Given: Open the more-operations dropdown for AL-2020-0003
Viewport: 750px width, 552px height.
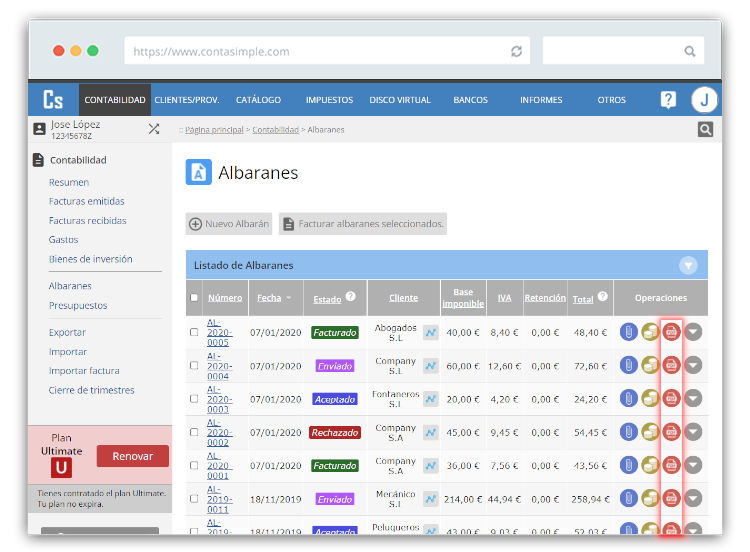Looking at the screenshot, I should pyautogui.click(x=693, y=398).
